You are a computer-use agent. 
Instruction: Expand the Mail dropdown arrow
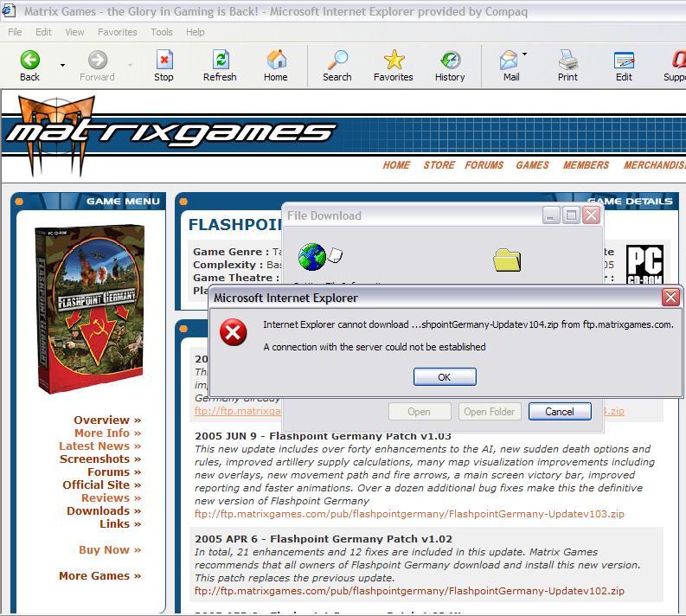[524, 55]
